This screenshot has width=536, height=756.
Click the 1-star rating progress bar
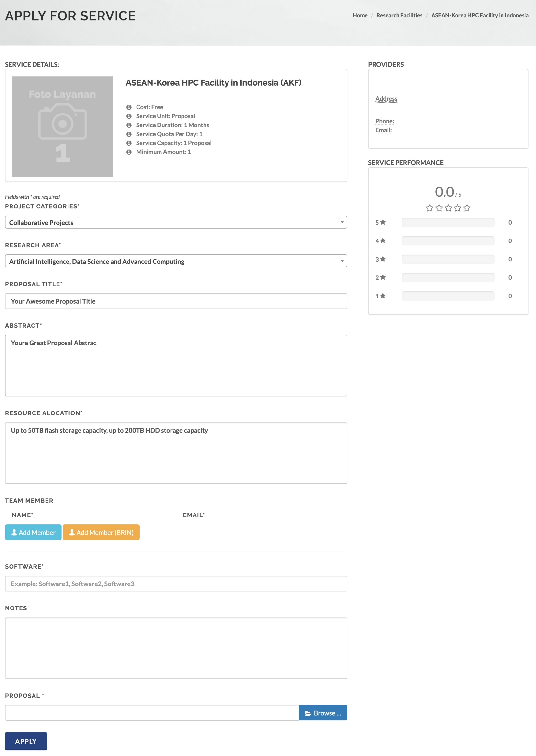(448, 296)
